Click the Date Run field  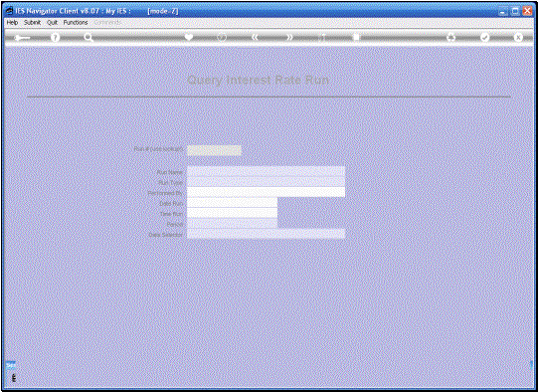click(233, 203)
